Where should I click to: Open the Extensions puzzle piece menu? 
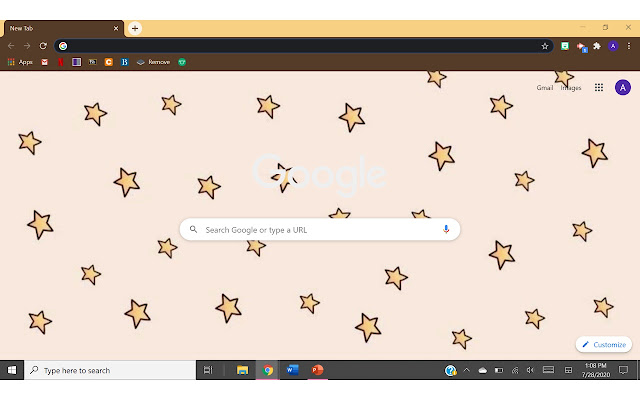coord(597,46)
